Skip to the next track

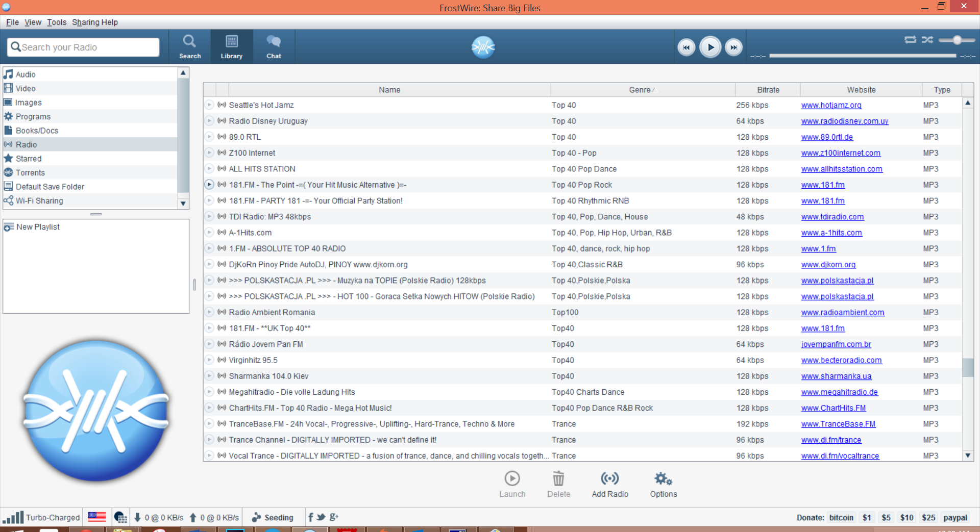pos(733,47)
